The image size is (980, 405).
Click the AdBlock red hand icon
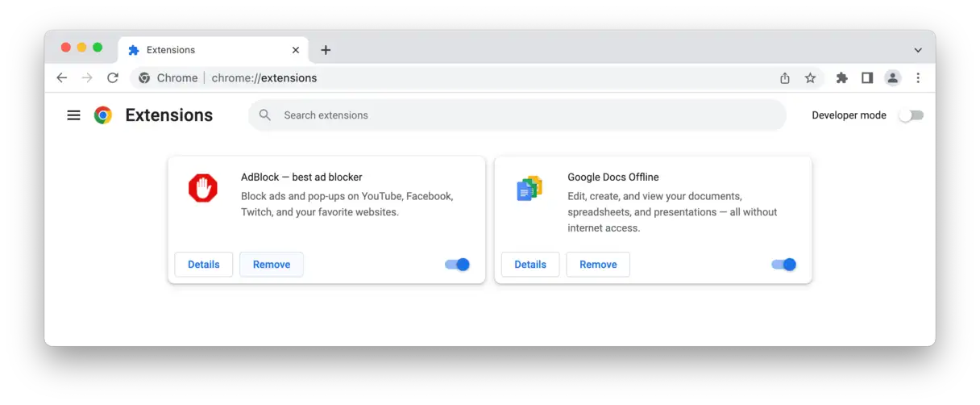pos(203,189)
